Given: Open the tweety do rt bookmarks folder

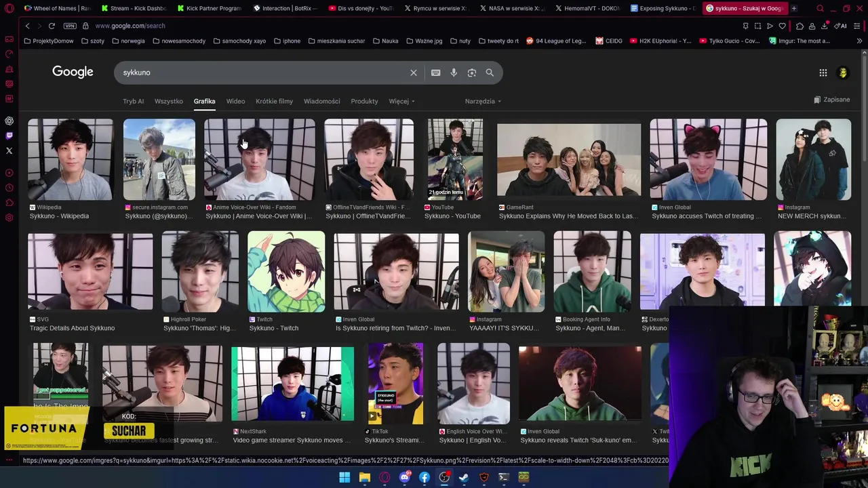Looking at the screenshot, I should (x=498, y=41).
